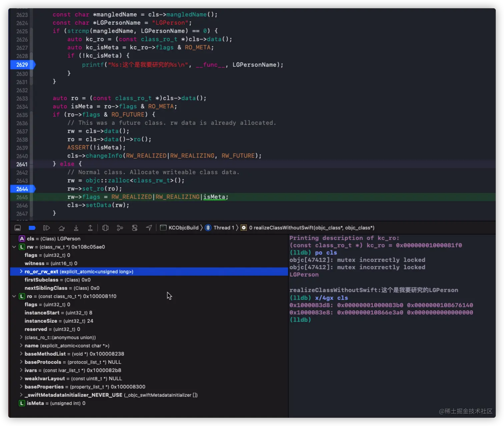This screenshot has width=504, height=426.
Task: Expand the class_ro_t anonymous union row
Action: click(21, 337)
